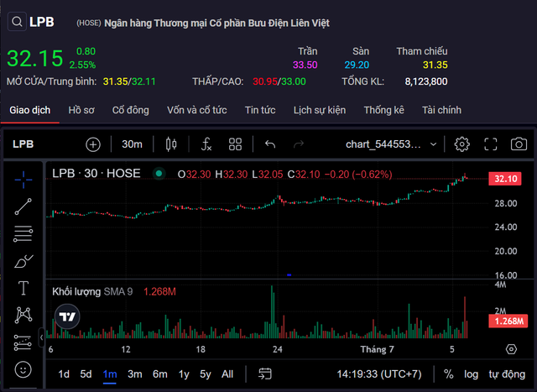Collapse the left drawing toolbar panel
Screen dimensions: 537x392
pyautogui.click(x=42, y=337)
